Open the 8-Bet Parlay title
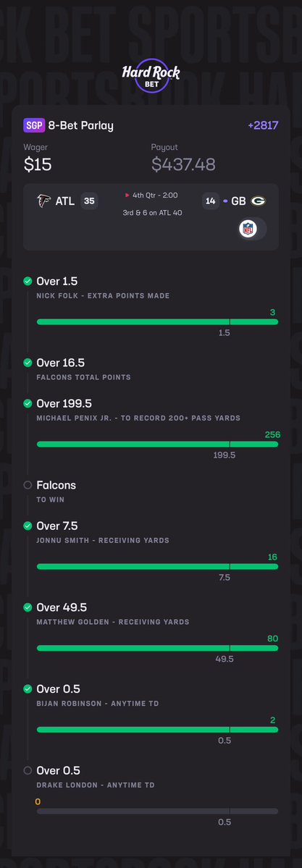302x868 pixels. pos(81,126)
